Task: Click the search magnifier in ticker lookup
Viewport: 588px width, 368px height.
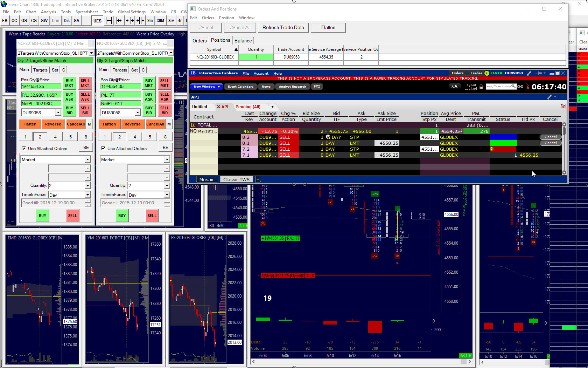Action: point(513,86)
